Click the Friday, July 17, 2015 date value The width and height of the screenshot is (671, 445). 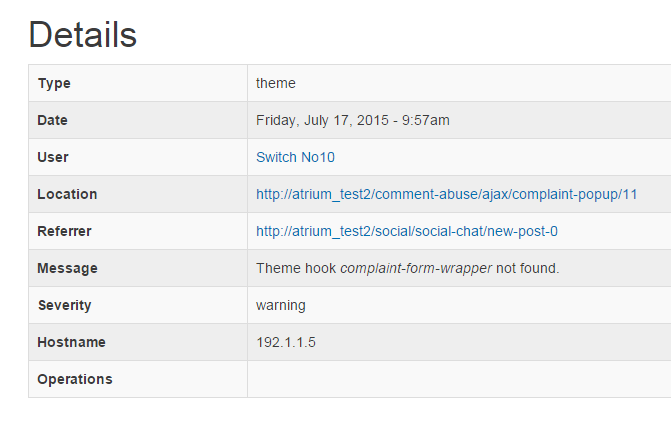click(x=353, y=120)
